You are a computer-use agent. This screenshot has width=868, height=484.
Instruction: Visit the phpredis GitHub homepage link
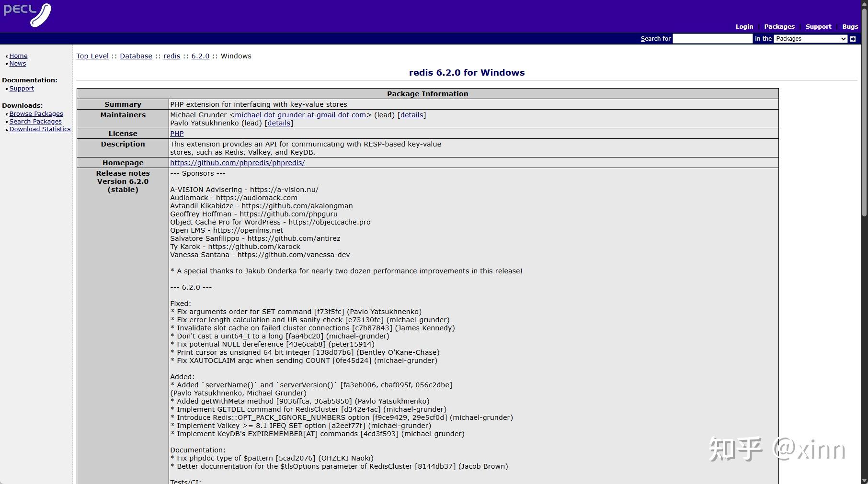(237, 163)
